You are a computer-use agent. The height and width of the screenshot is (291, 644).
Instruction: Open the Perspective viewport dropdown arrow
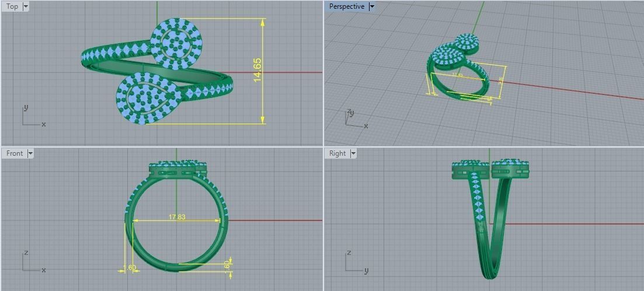coord(372,6)
